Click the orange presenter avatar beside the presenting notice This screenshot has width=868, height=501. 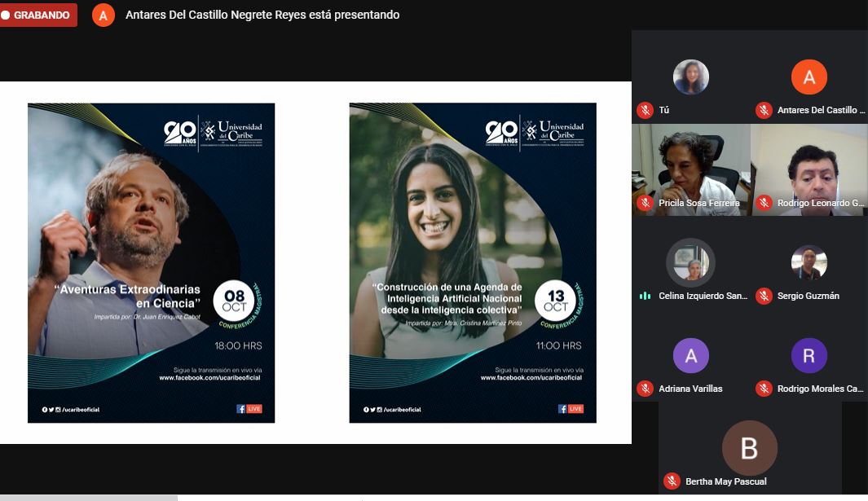(x=104, y=15)
